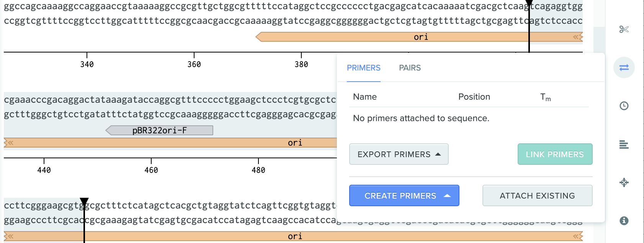
Task: Toggle the primers panel arrows icon
Action: pos(624,67)
